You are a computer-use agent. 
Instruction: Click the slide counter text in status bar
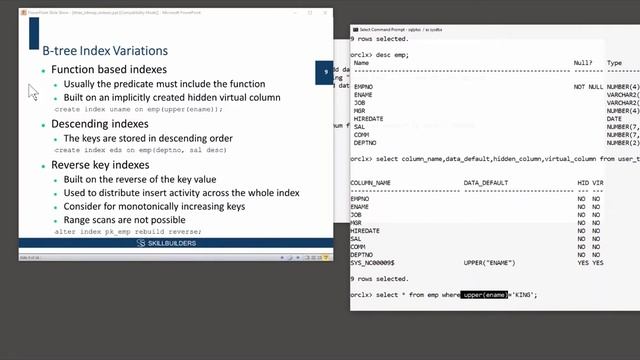coord(30,258)
